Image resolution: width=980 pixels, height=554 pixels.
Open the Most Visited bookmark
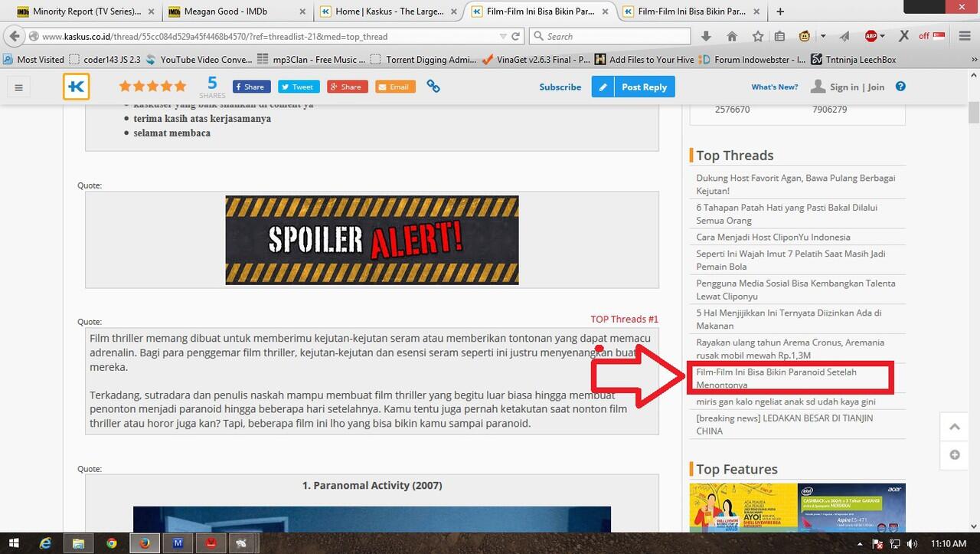(34, 59)
